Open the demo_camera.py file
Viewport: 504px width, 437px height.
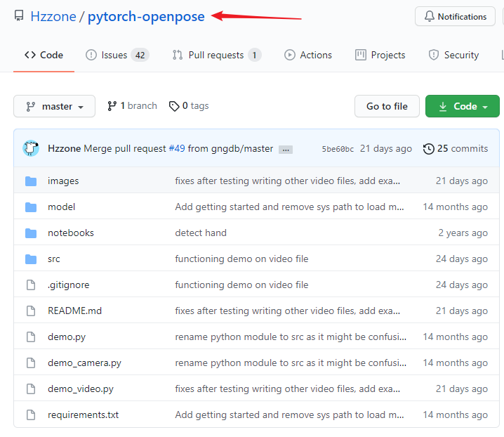[84, 363]
